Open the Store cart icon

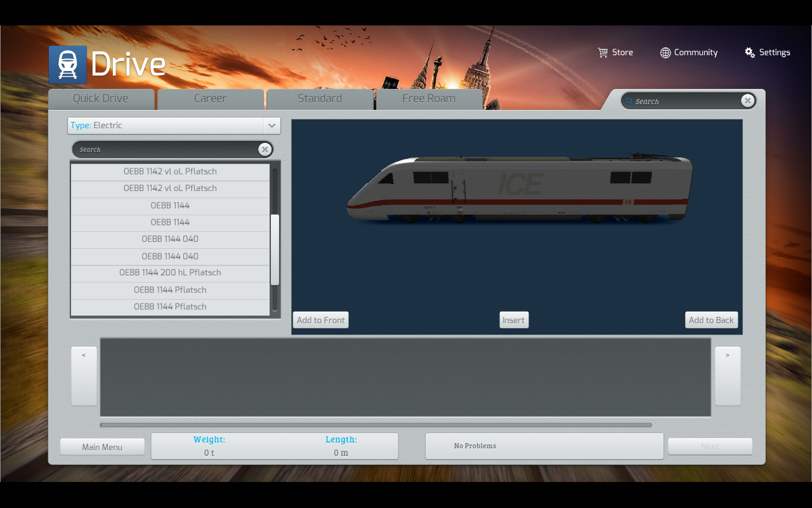[x=603, y=53]
